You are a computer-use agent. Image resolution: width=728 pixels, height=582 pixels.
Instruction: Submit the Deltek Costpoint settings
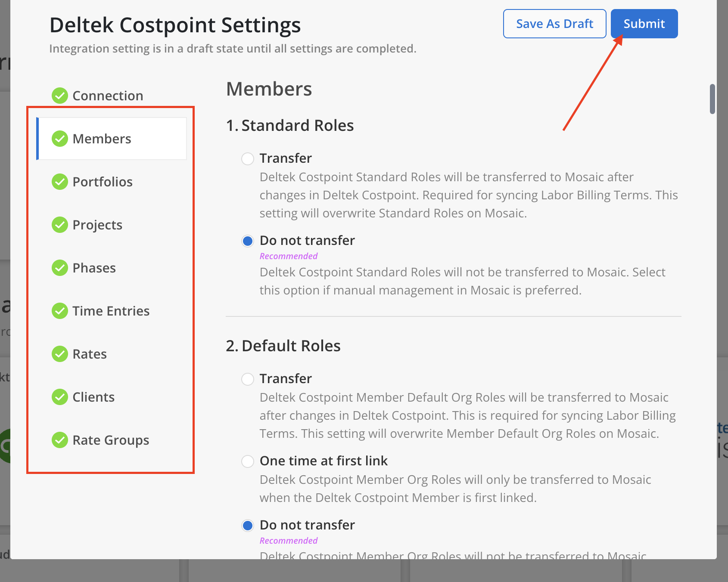(644, 24)
